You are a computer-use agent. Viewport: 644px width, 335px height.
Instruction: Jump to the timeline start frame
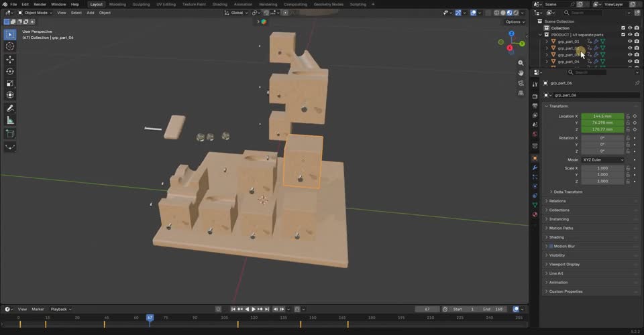tap(233, 309)
